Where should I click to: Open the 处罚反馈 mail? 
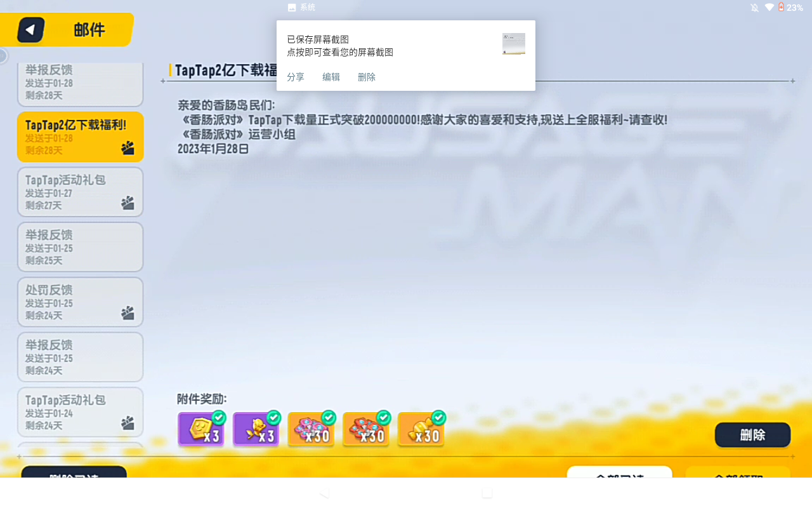81,302
